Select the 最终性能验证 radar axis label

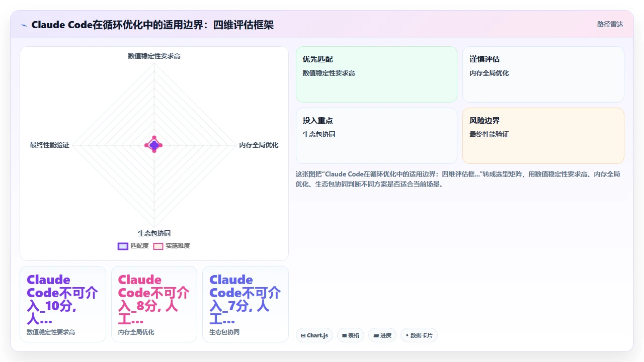[49, 145]
